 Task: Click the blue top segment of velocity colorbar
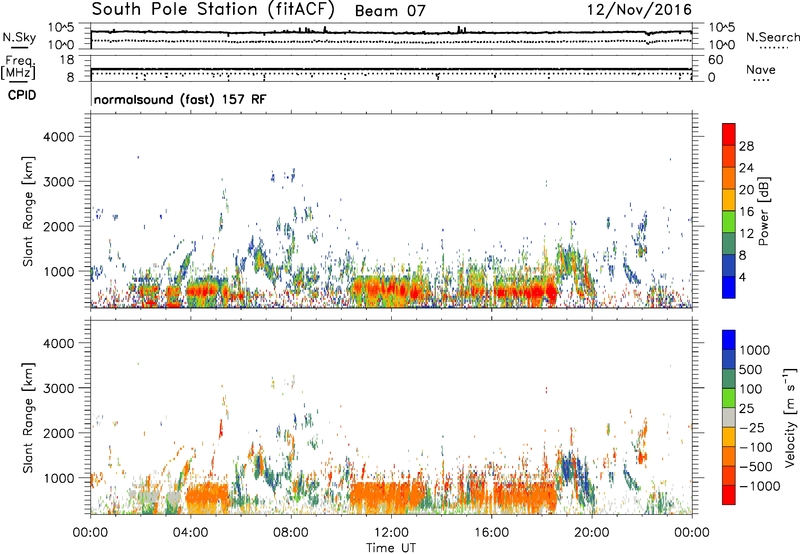pos(729,340)
